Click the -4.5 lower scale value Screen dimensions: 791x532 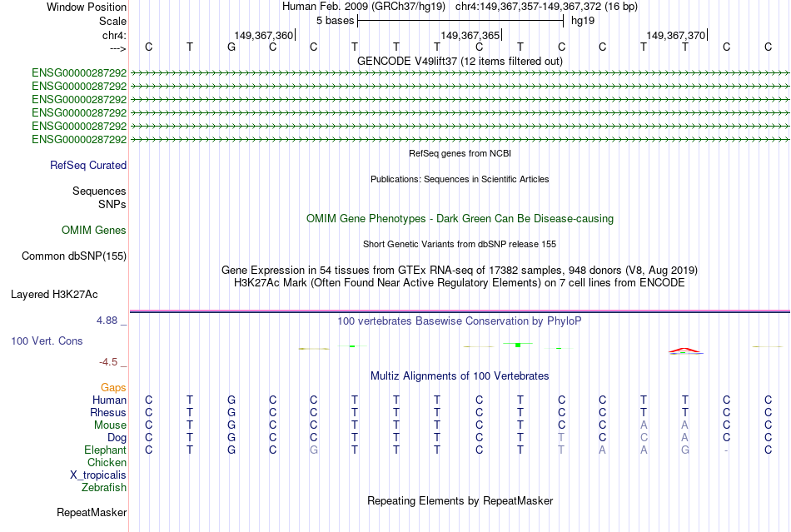pyautogui.click(x=108, y=362)
